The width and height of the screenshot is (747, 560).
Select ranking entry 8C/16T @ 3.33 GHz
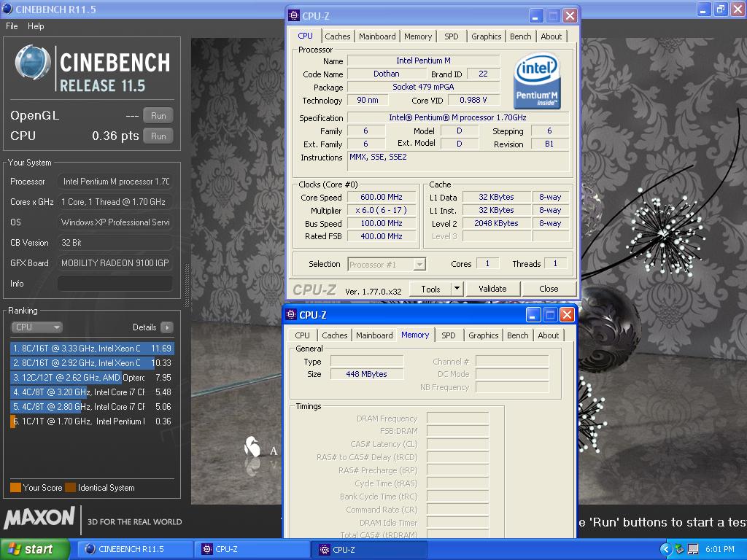(x=92, y=349)
